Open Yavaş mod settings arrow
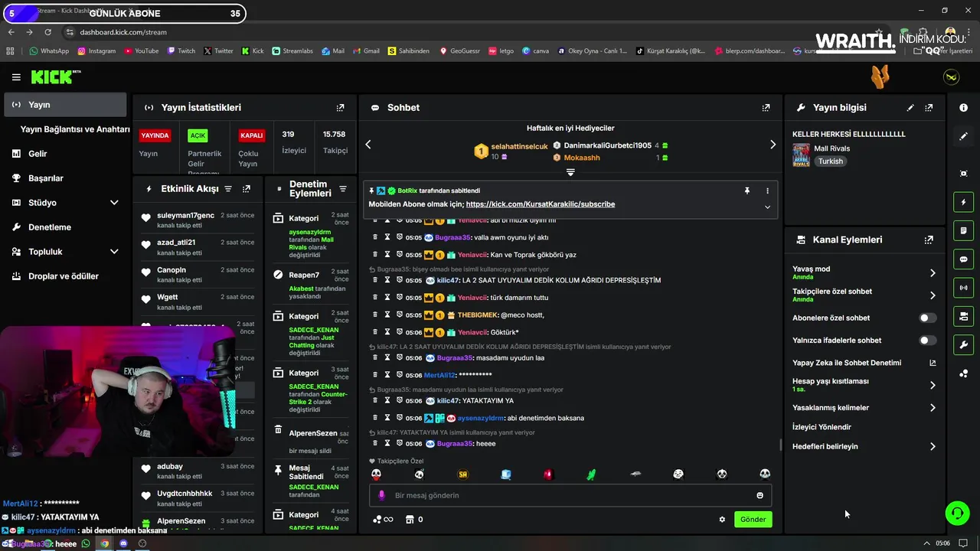Image resolution: width=980 pixels, height=551 pixels. (x=933, y=273)
